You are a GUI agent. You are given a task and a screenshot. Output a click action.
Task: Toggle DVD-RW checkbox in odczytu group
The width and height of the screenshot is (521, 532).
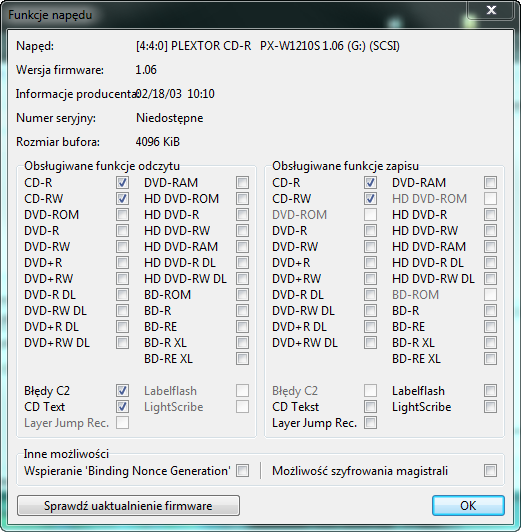click(122, 247)
